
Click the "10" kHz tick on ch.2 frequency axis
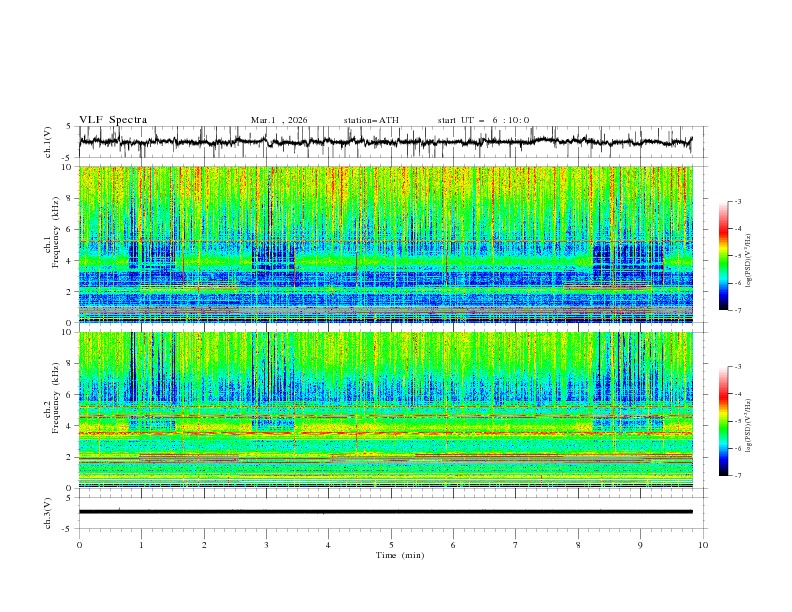[67, 332]
